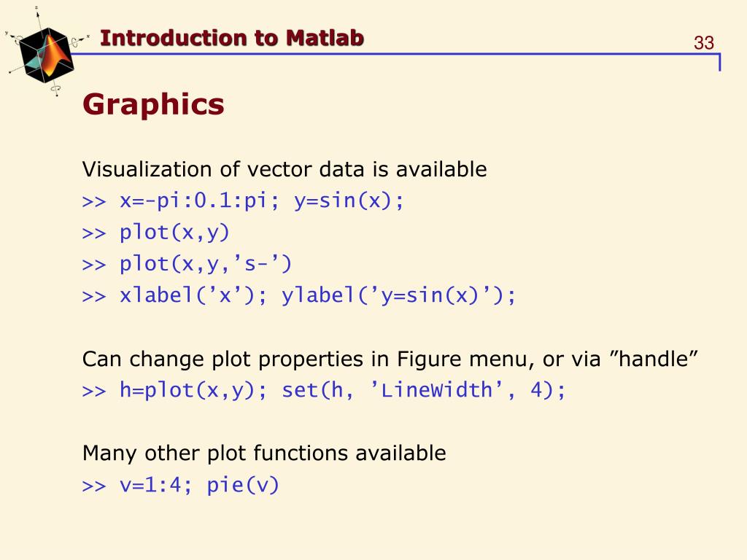
Task: Click the ylabel('y=sin(x)') command text
Action: (x=399, y=295)
